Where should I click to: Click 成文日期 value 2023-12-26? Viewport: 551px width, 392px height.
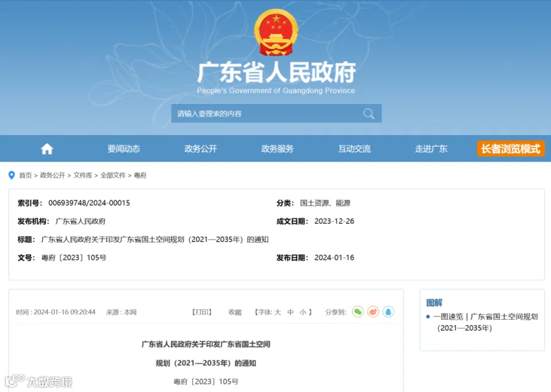[x=334, y=221]
